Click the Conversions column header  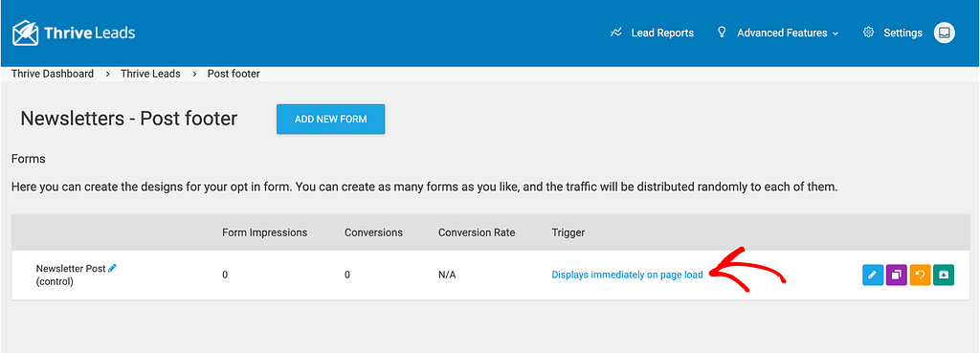374,232
